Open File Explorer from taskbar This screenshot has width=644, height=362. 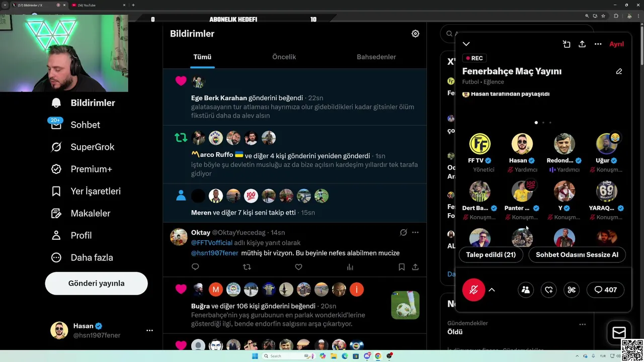pos(334,356)
